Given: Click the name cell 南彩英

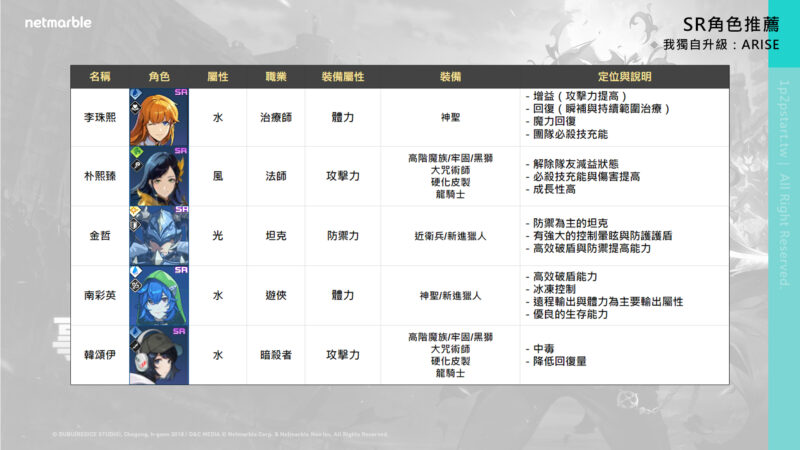Looking at the screenshot, I should point(100,295).
